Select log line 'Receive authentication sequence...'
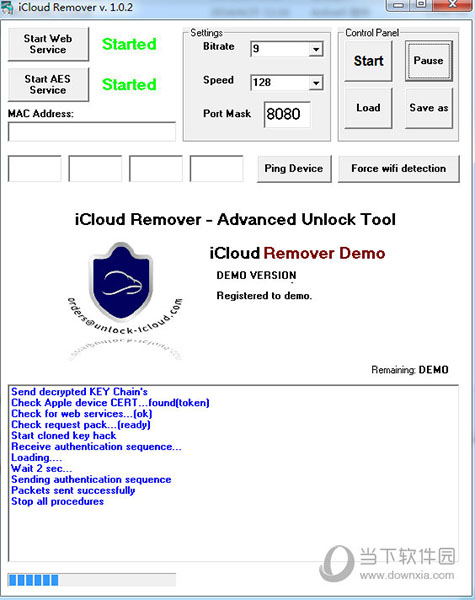This screenshot has height=600, width=475. click(96, 447)
